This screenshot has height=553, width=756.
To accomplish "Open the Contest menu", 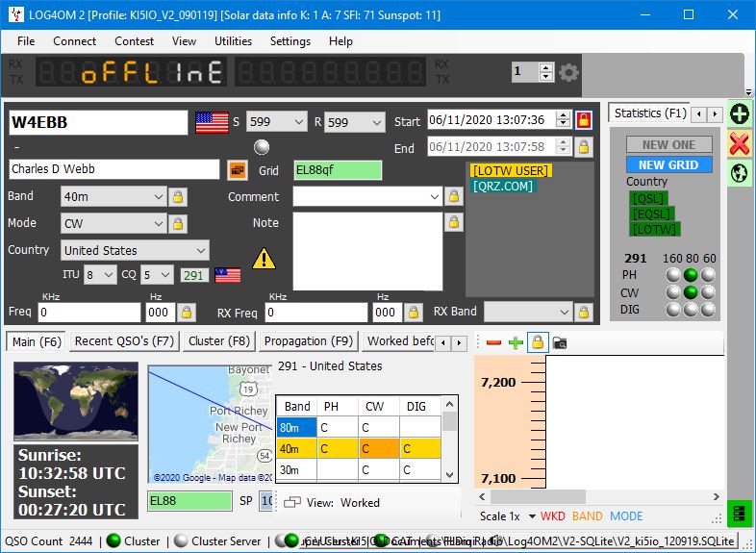I will tap(134, 41).
